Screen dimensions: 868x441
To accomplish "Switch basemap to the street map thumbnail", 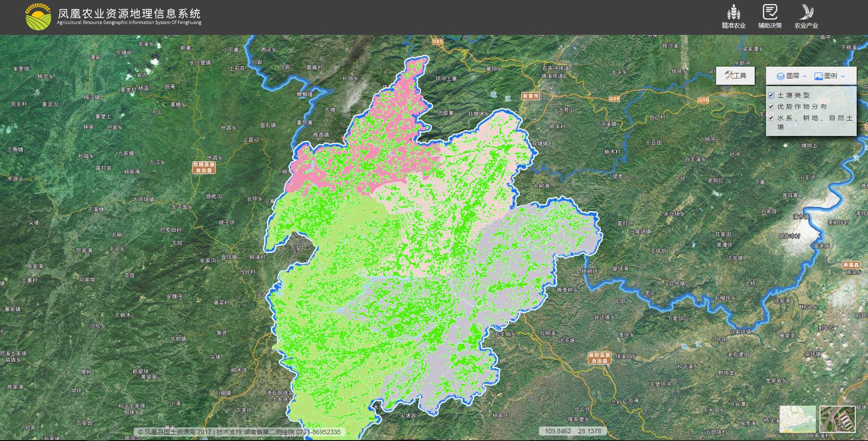I will point(797,419).
